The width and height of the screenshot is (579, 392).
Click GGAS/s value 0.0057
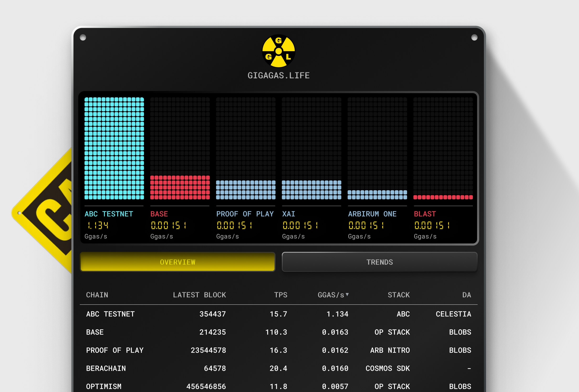(x=335, y=386)
